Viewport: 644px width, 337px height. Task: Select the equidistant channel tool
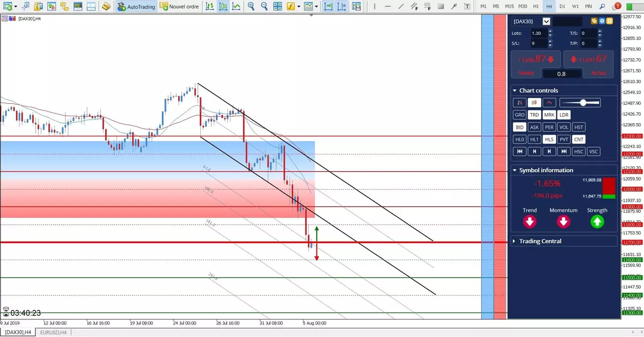pos(414,7)
